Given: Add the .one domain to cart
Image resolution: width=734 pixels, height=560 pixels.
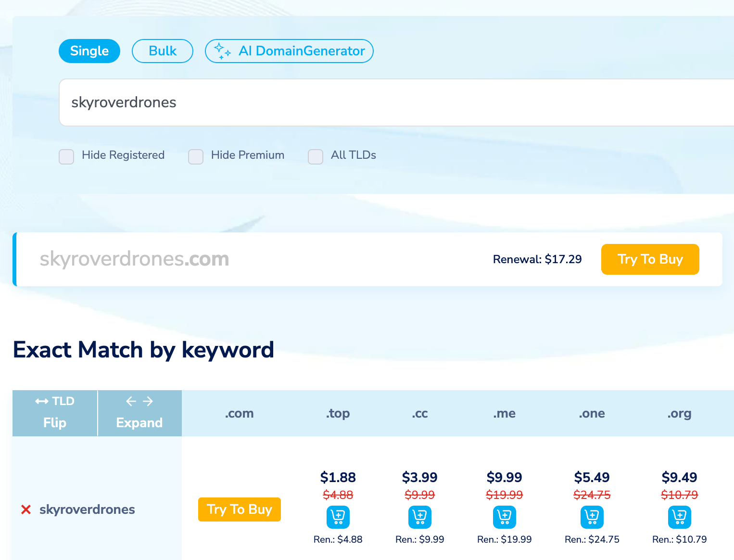Looking at the screenshot, I should [x=592, y=517].
